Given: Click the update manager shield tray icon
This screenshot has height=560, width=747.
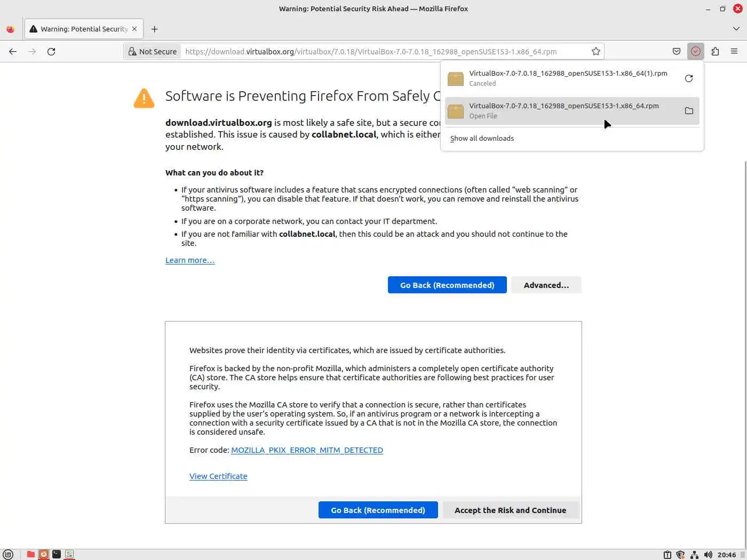Looking at the screenshot, I should tap(680, 555).
